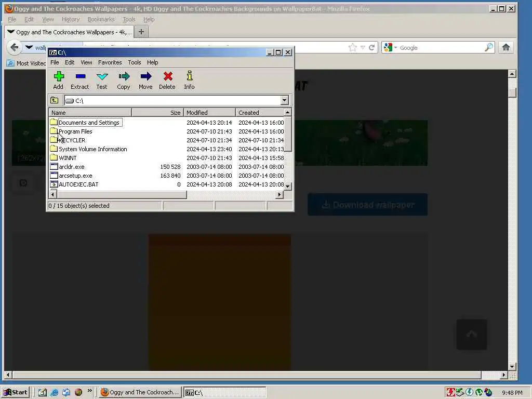Click the back-to-top arrow on webpage
Viewport: 532px width, 399px height.
coord(472,335)
